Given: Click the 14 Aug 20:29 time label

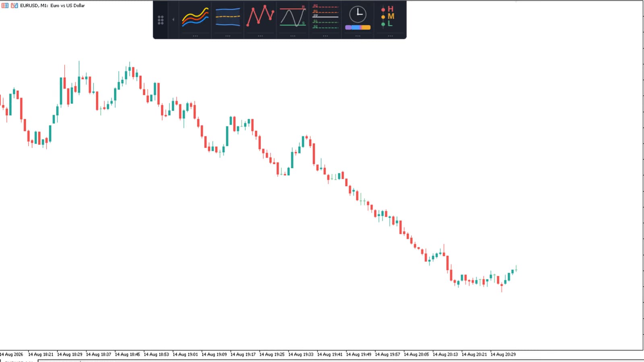Looking at the screenshot, I should 503,354.
